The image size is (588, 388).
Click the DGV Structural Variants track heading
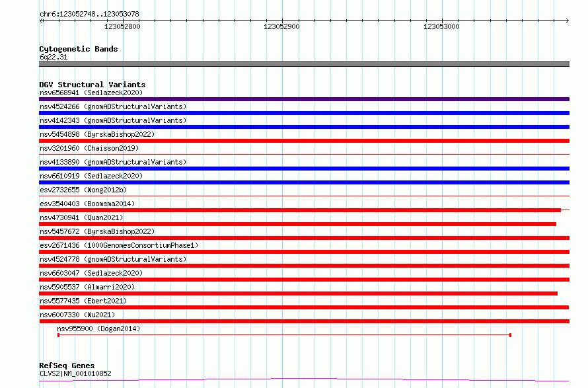pos(92,85)
